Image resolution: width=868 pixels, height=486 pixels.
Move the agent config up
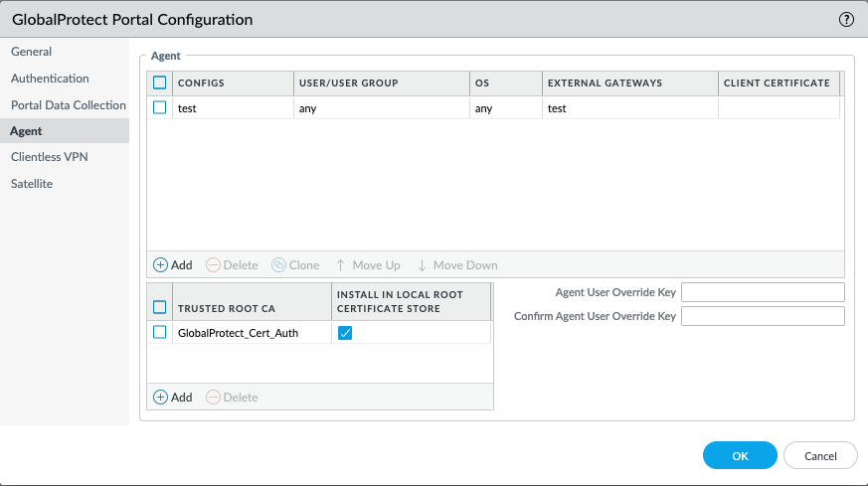click(x=368, y=265)
